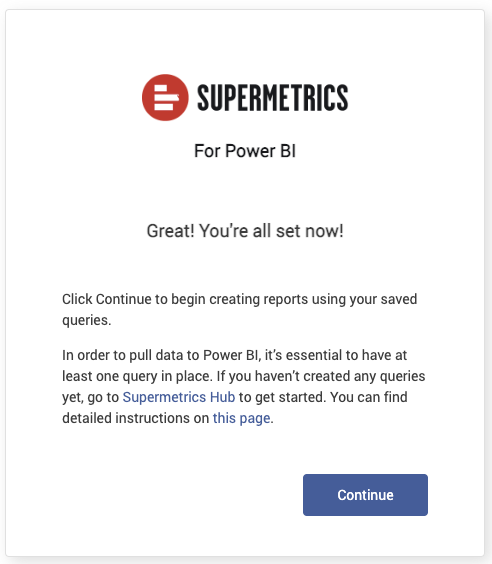Click the SUPERMETRICS wordmark text
492x564 pixels.
tap(273, 97)
